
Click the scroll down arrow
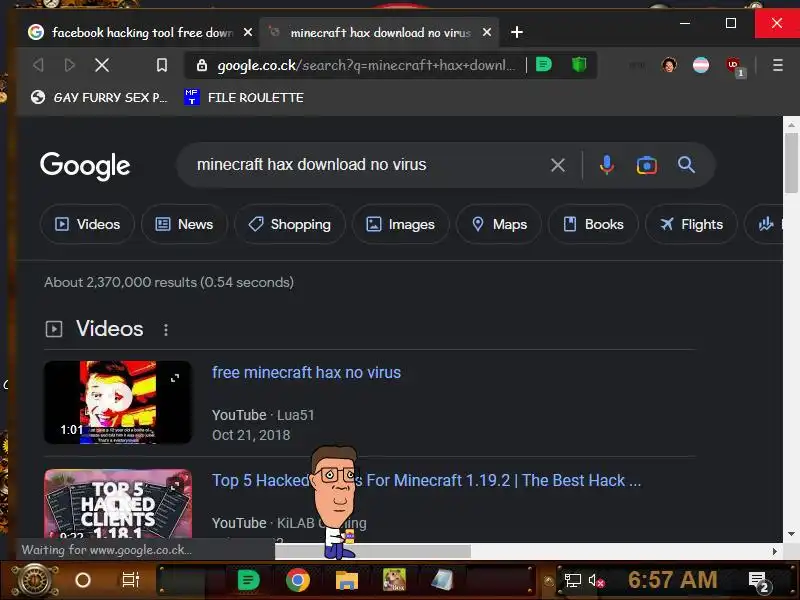tap(791, 534)
